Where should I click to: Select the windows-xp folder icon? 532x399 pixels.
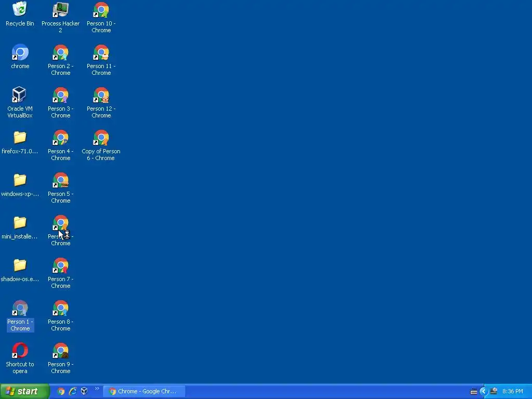(20, 180)
